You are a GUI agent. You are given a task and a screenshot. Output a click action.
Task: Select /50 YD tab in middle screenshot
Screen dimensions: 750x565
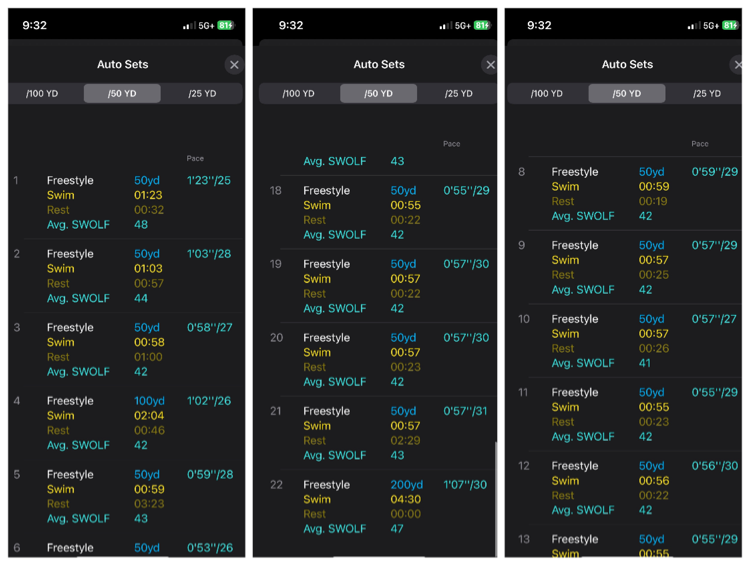click(x=378, y=93)
